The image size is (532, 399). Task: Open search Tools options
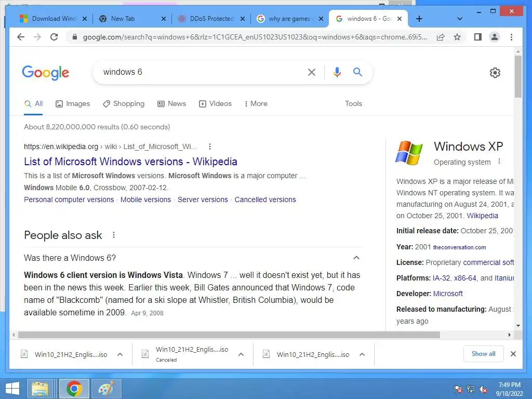click(353, 104)
